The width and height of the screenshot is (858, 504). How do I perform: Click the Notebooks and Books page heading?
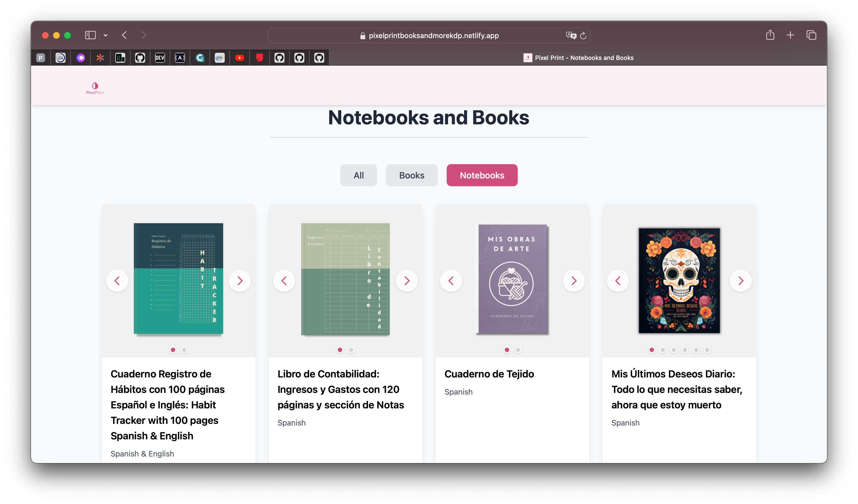[x=429, y=118]
